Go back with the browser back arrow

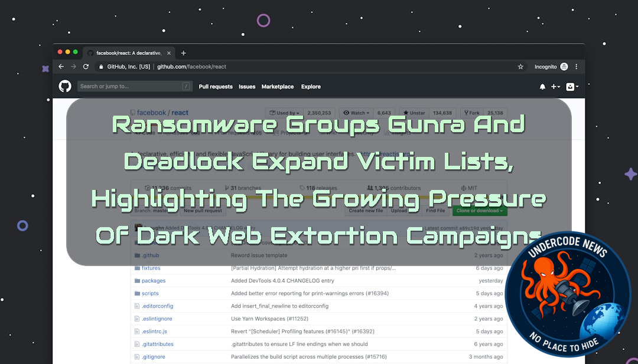point(61,67)
